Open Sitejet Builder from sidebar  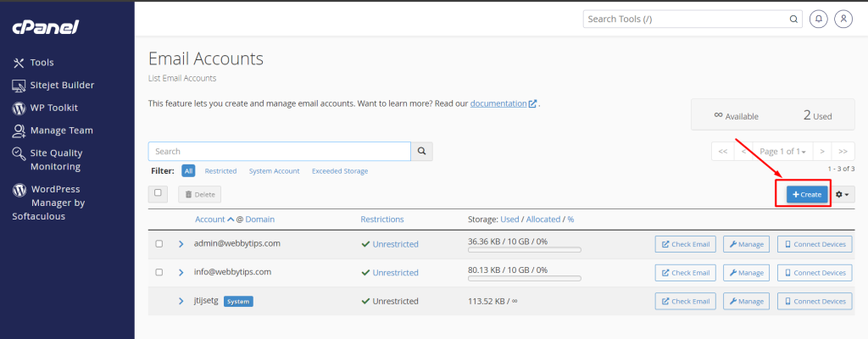[61, 85]
